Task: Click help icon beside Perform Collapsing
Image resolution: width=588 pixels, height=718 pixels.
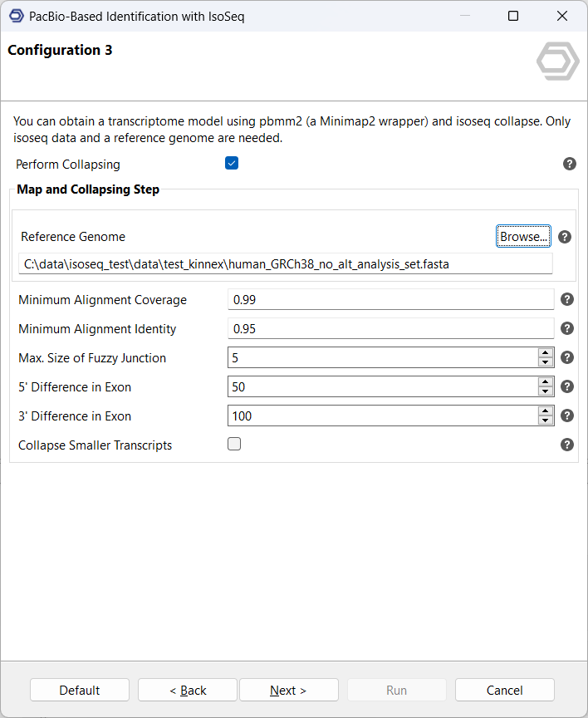Action: [x=570, y=164]
